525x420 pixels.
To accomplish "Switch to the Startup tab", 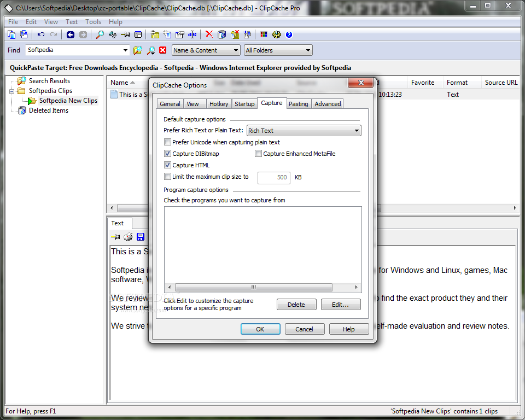I will point(244,104).
